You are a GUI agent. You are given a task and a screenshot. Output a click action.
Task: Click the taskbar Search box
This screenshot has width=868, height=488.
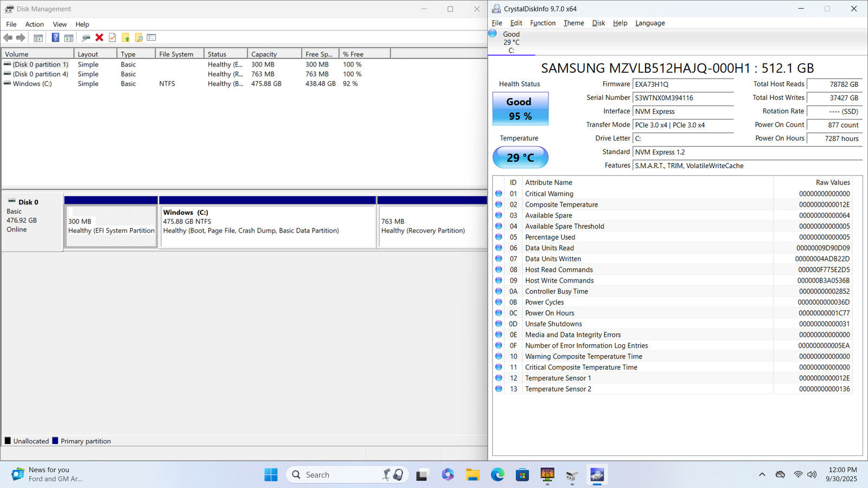coord(347,475)
